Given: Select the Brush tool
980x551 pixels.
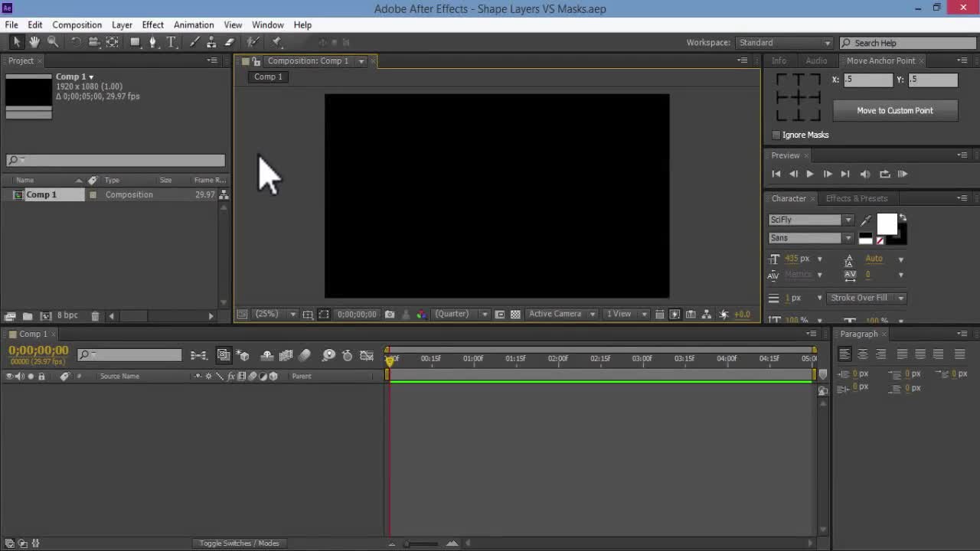Looking at the screenshot, I should [x=194, y=43].
